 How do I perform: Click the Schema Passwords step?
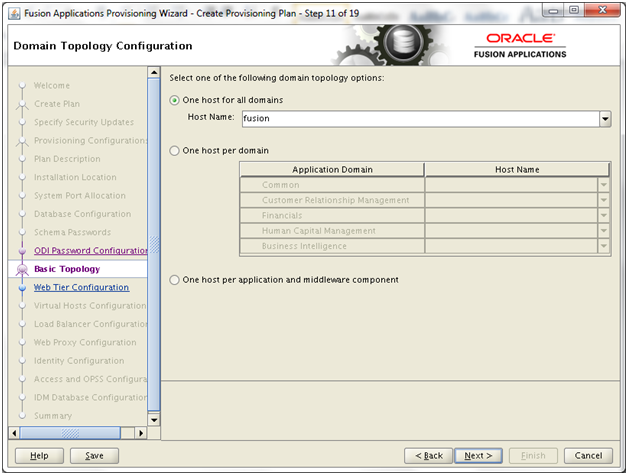pos(72,232)
